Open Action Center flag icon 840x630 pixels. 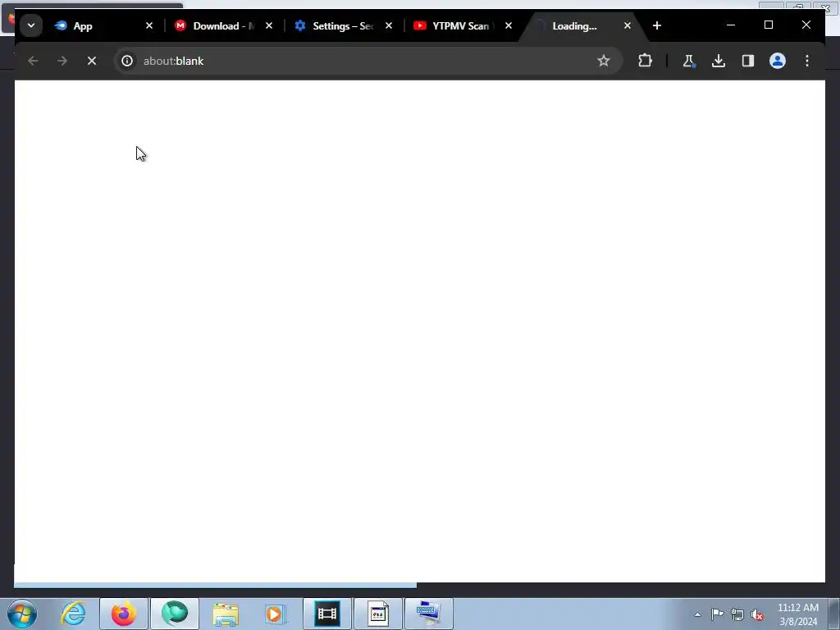point(717,614)
